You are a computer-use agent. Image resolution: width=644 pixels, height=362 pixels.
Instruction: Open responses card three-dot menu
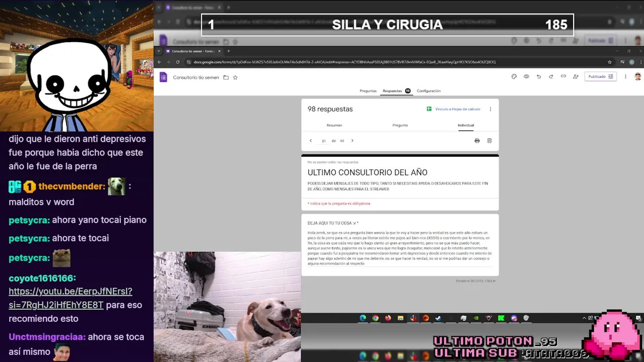[491, 109]
